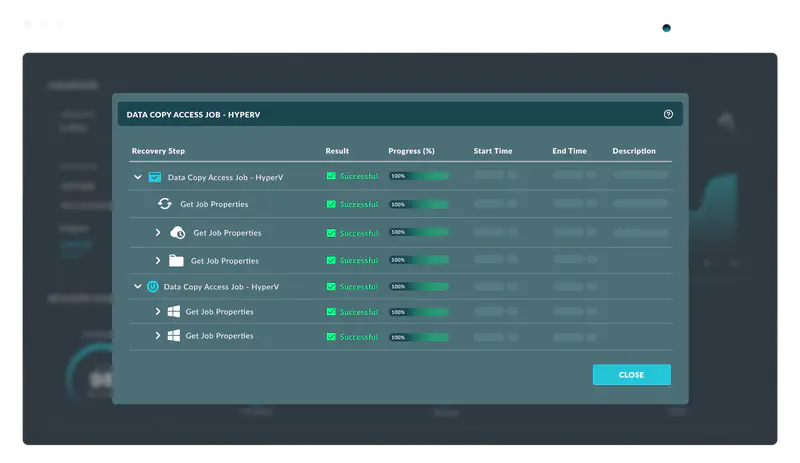The width and height of the screenshot is (800, 463).
Task: Select the Get Job Properties text beside sync icon
Action: [x=214, y=204]
